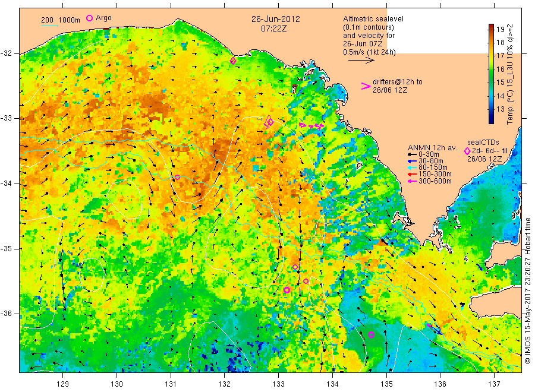The height and width of the screenshot is (392, 535).
Task: Click the magenta diamond marker on the coast near 132°E
Action: [233, 61]
